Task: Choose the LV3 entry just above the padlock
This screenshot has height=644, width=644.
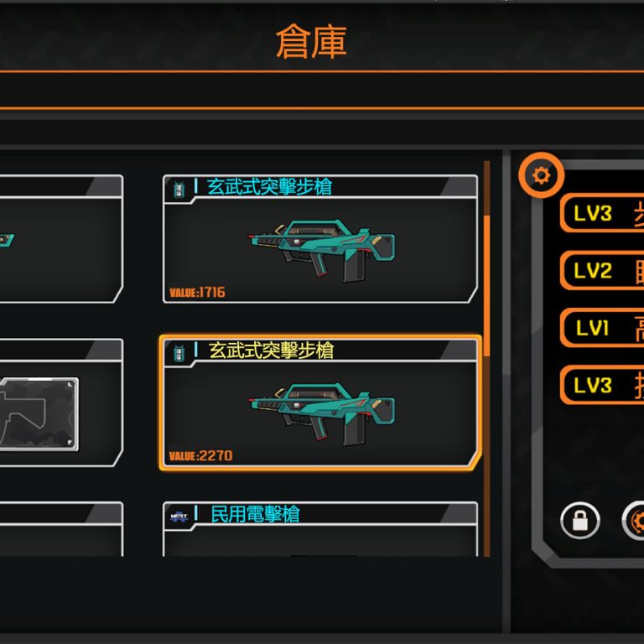Action: click(602, 385)
